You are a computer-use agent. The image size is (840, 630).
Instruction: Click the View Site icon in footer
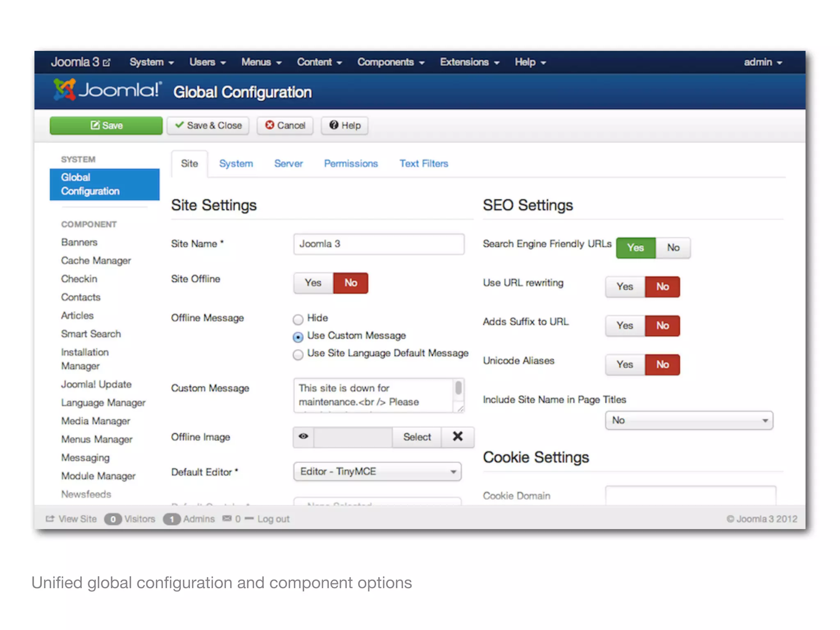pos(50,518)
